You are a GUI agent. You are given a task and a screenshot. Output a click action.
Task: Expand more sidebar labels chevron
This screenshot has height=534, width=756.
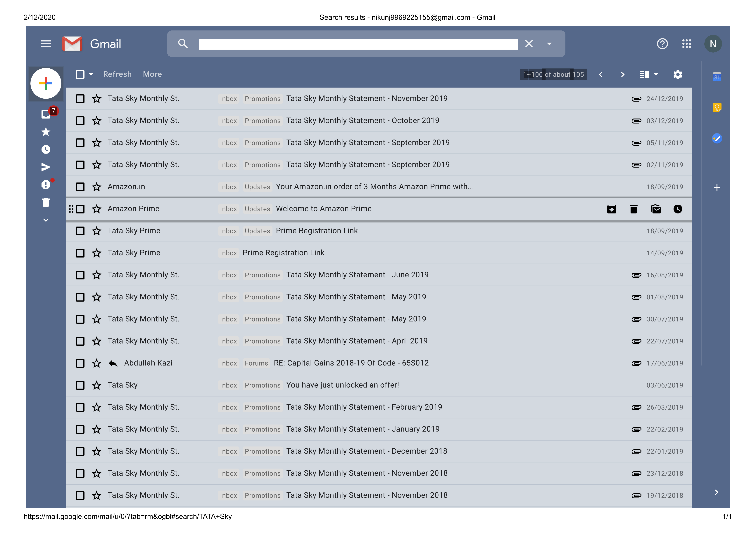[x=46, y=220]
